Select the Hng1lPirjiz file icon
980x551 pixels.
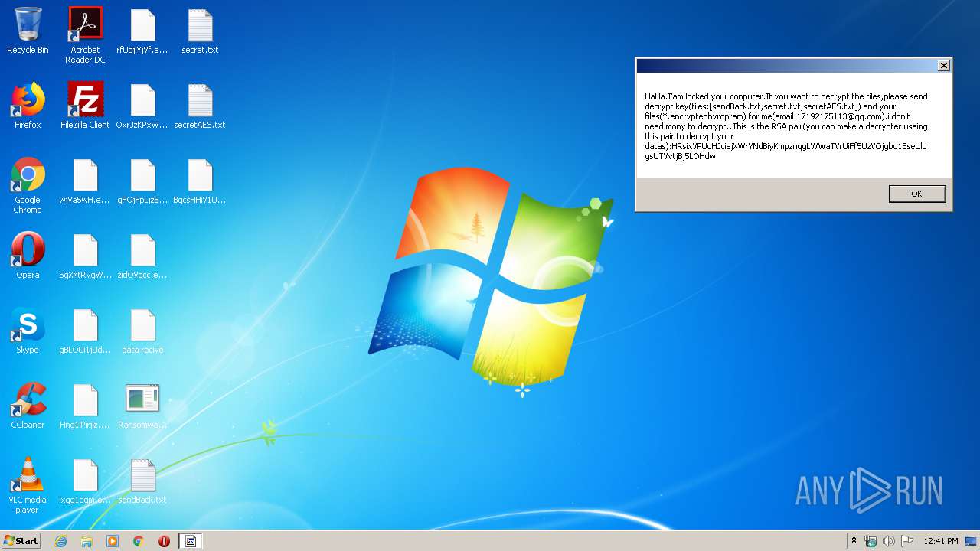click(x=85, y=406)
